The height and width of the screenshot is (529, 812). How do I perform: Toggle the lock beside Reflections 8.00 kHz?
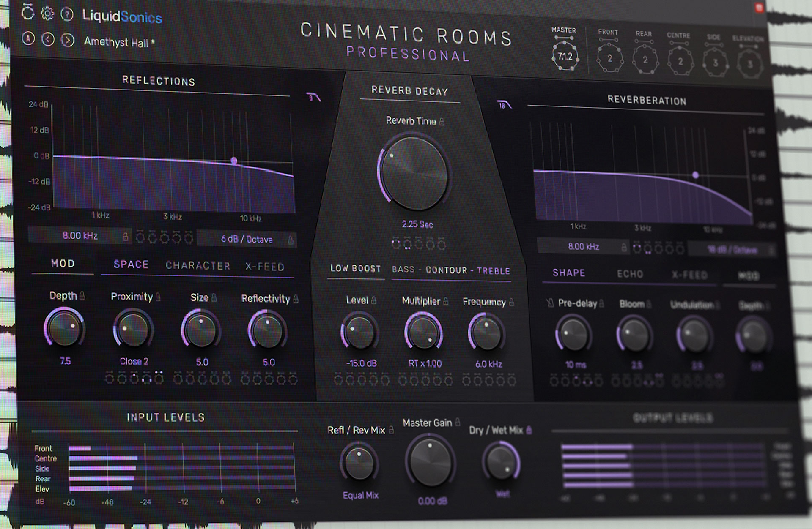coord(126,237)
